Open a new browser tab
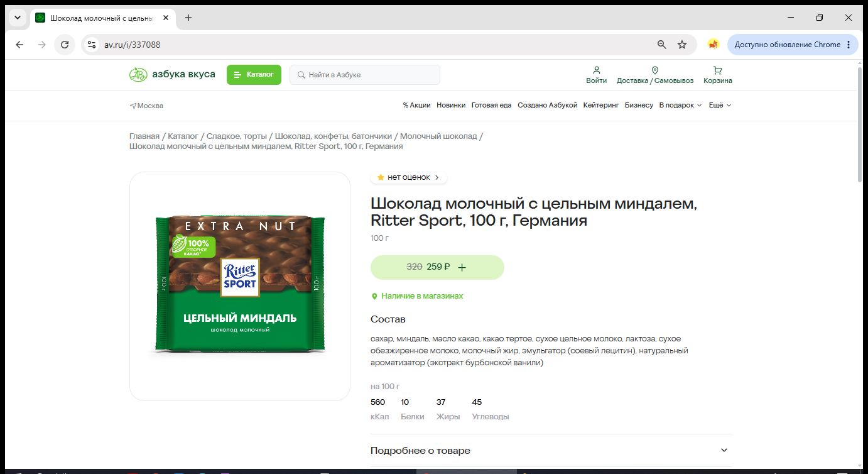This screenshot has height=474, width=868. (x=188, y=18)
